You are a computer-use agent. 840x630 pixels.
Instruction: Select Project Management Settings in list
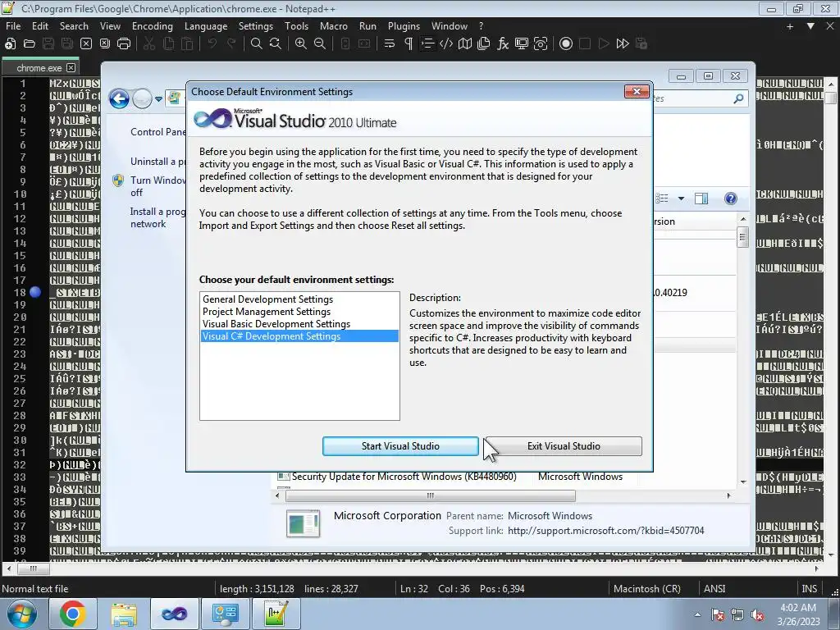(x=299, y=311)
